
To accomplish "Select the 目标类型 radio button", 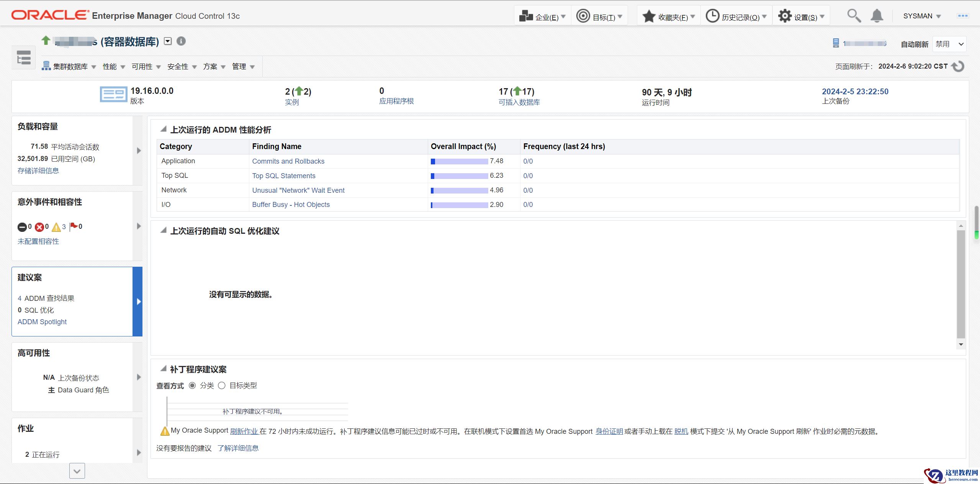I will pos(222,386).
